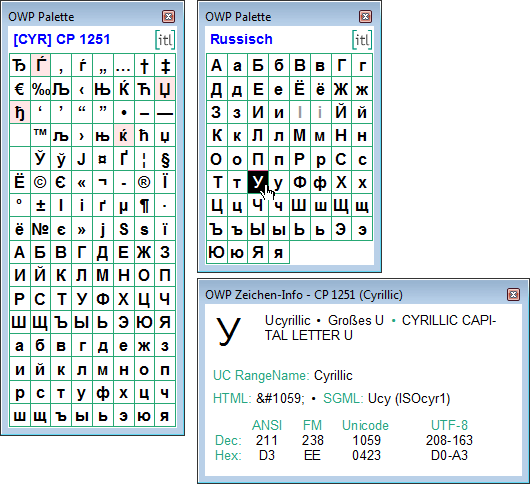Screen dimensions: 530x484
Task: Click lowercase я in Russisch palette
Action: click(x=279, y=252)
